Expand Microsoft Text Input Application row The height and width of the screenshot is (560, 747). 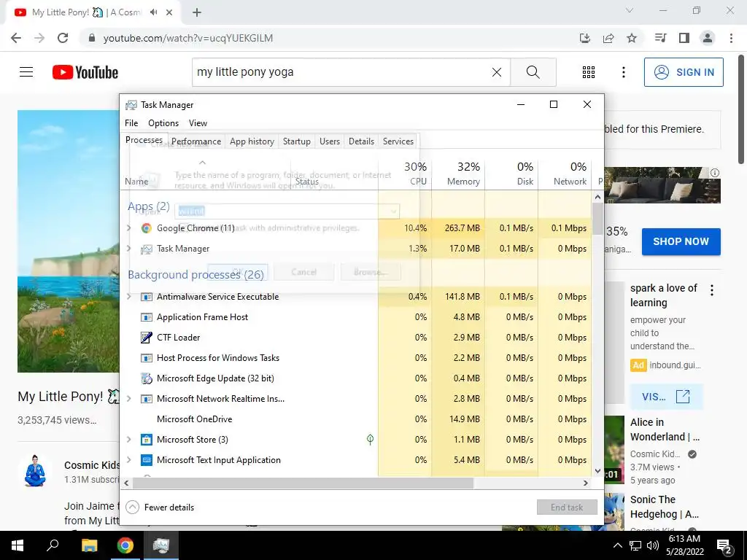click(128, 460)
